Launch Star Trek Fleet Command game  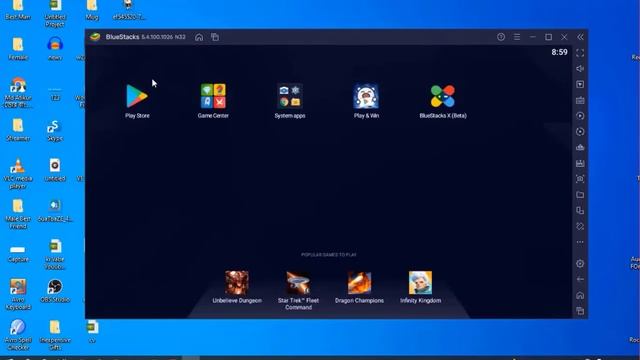(x=298, y=283)
